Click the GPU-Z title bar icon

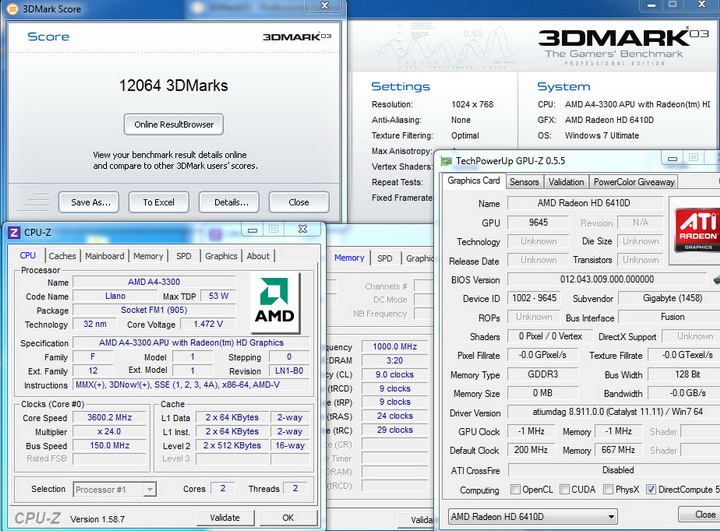(x=446, y=161)
